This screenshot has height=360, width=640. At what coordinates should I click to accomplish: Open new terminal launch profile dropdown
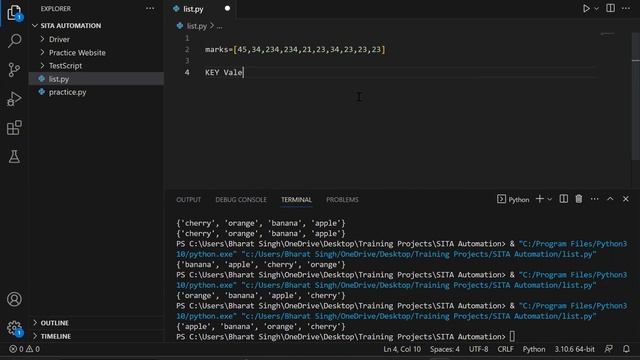point(549,199)
